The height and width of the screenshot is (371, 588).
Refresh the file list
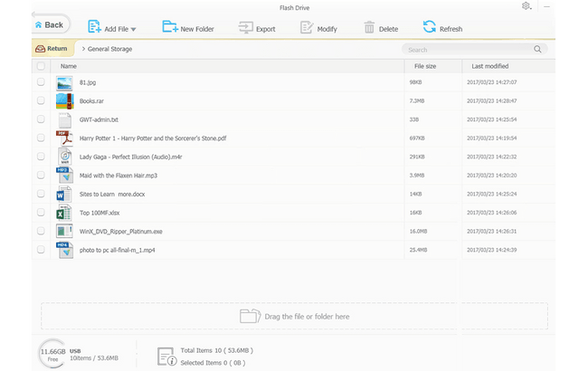429,27
